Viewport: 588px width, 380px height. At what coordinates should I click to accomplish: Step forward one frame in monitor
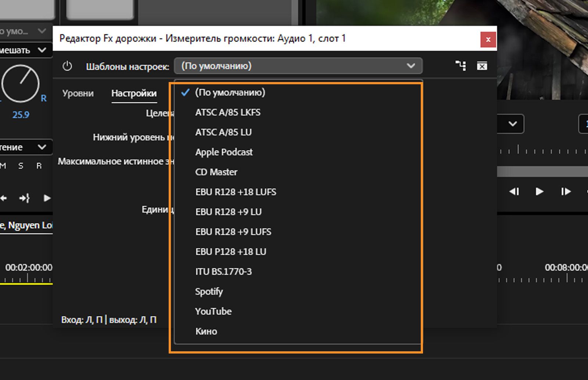click(x=566, y=191)
